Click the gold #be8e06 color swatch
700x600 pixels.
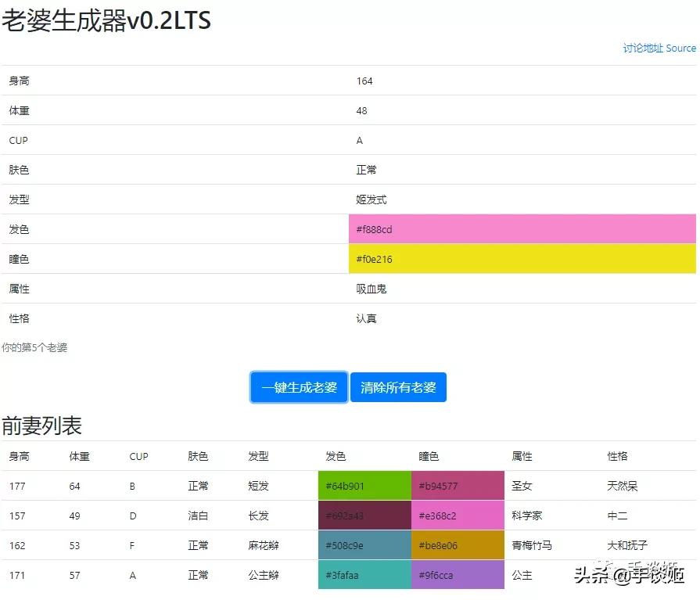click(x=457, y=544)
